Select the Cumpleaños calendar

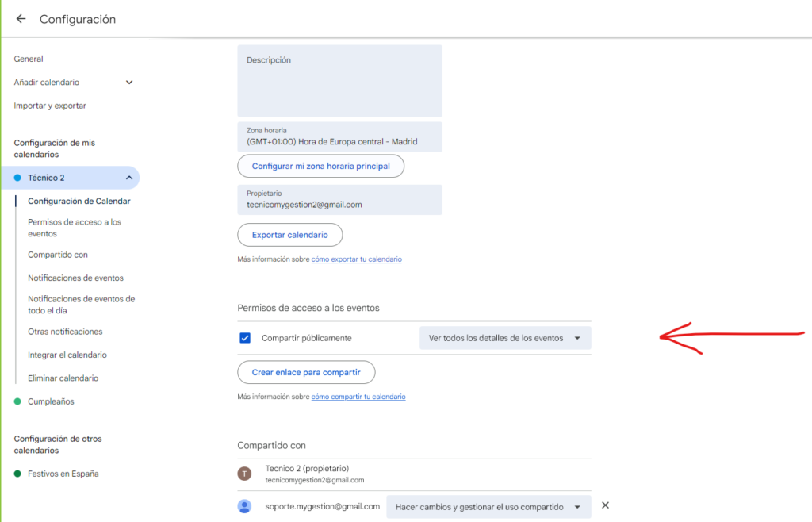click(x=51, y=401)
